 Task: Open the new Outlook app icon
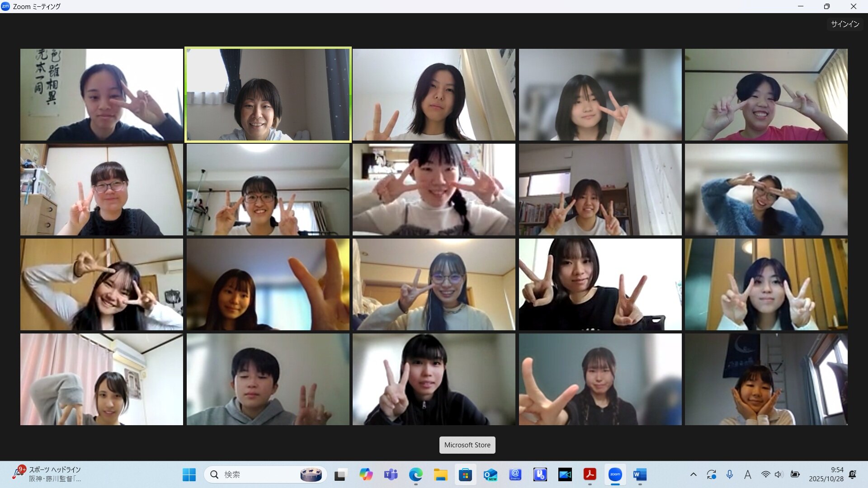tap(490, 474)
